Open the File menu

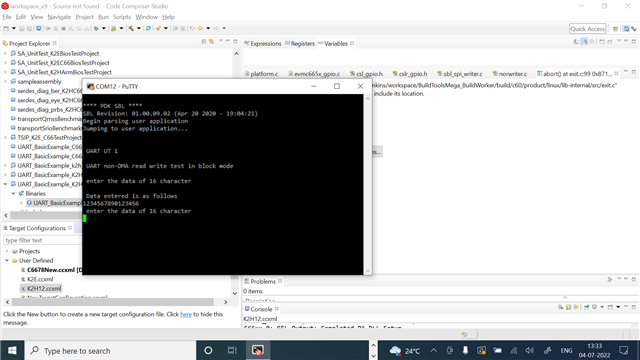click(x=7, y=17)
